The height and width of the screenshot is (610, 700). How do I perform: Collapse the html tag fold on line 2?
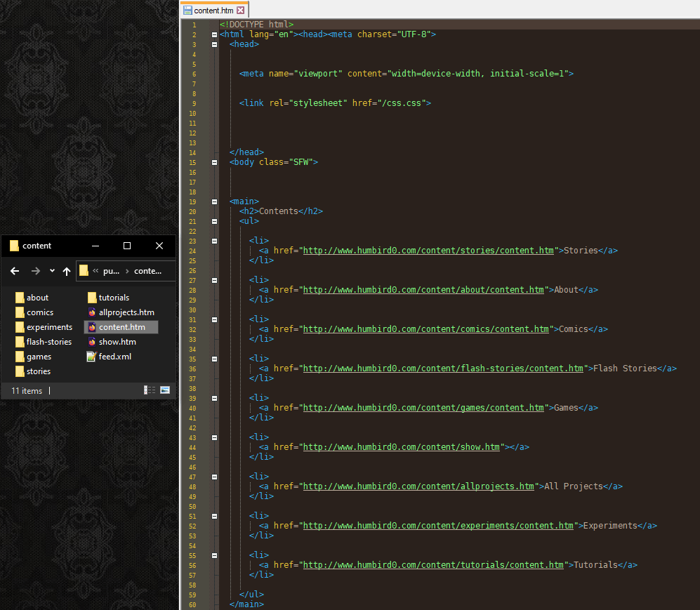tap(214, 34)
